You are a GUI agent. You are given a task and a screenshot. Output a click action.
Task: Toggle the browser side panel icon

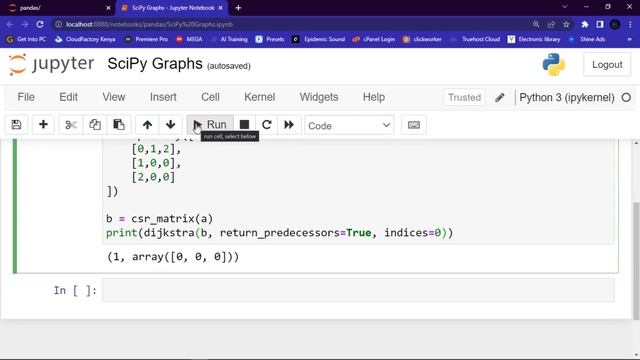600,24
